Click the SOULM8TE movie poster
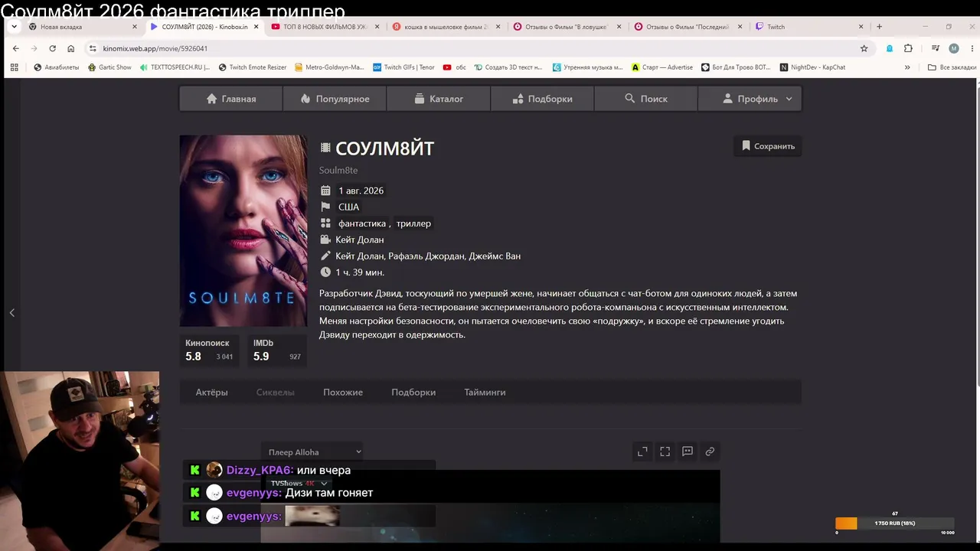 (243, 231)
